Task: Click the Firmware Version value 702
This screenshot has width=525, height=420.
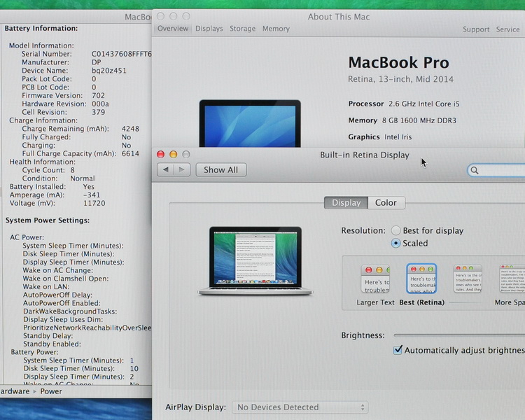Action: 98,95
